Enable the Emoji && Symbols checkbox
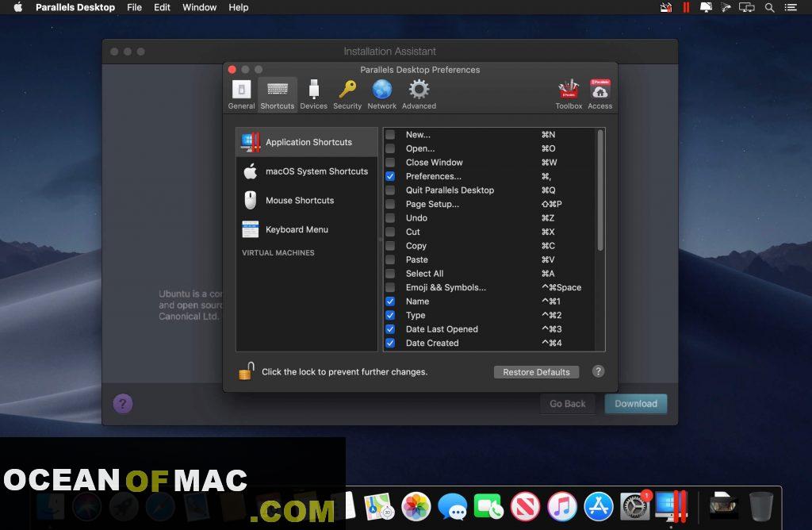This screenshot has height=530, width=812. (390, 287)
